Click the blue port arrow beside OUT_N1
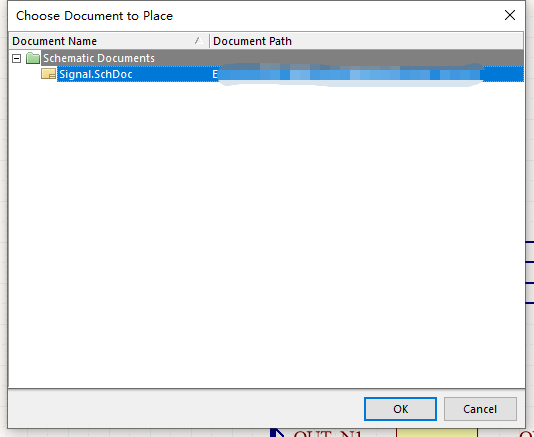The image size is (534, 437). (277, 433)
